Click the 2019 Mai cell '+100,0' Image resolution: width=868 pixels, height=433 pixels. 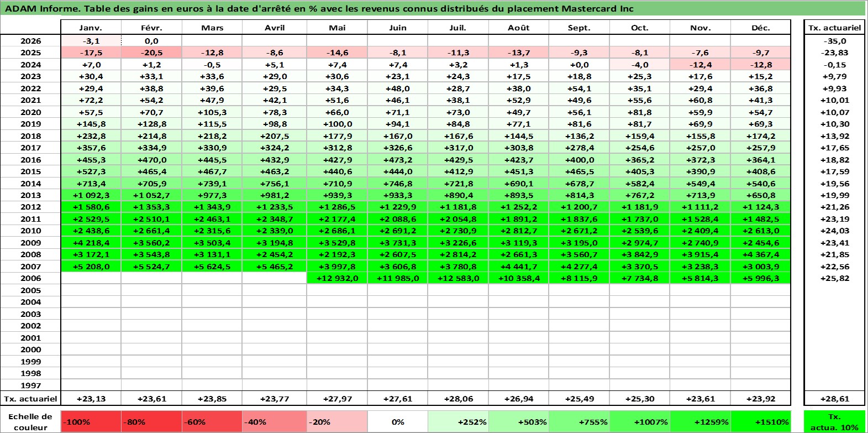337,124
